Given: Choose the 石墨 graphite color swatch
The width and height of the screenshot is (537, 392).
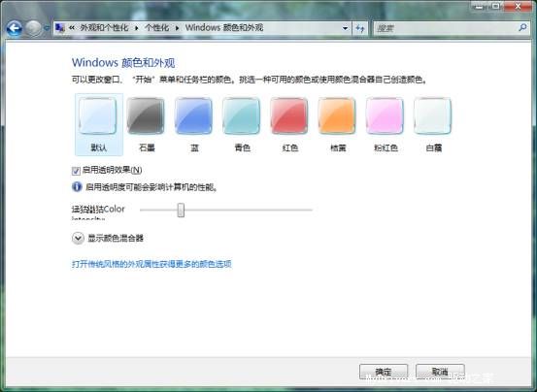Looking at the screenshot, I should point(147,124).
